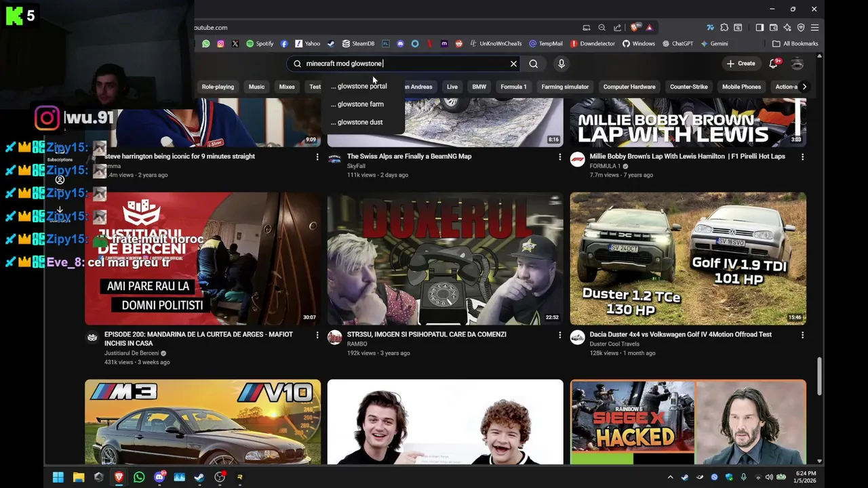Open the Duster Cool Travels channel
This screenshot has width=868, height=488.
pyautogui.click(x=614, y=344)
